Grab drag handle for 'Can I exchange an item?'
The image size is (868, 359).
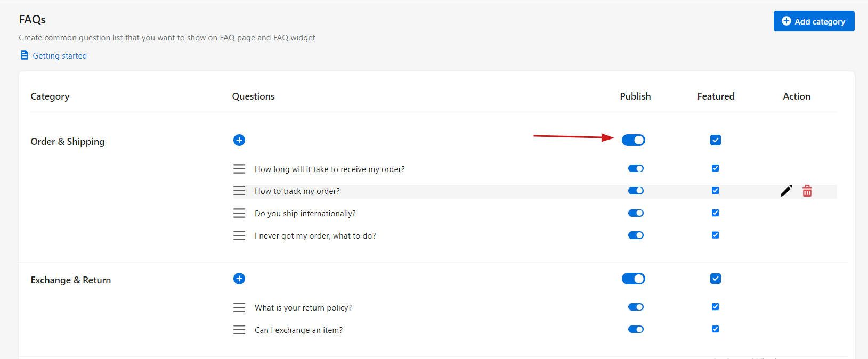[239, 330]
